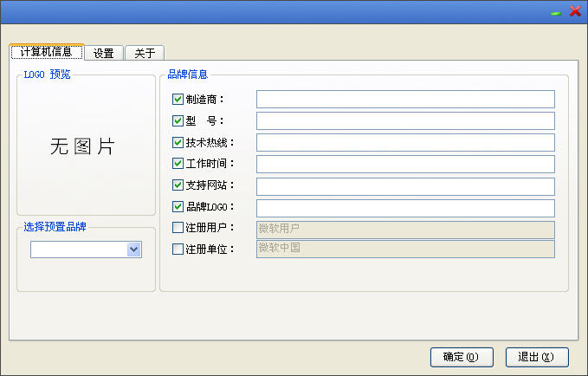The image size is (588, 376).
Task: Click the green minimize icon in title bar
Action: pos(555,12)
